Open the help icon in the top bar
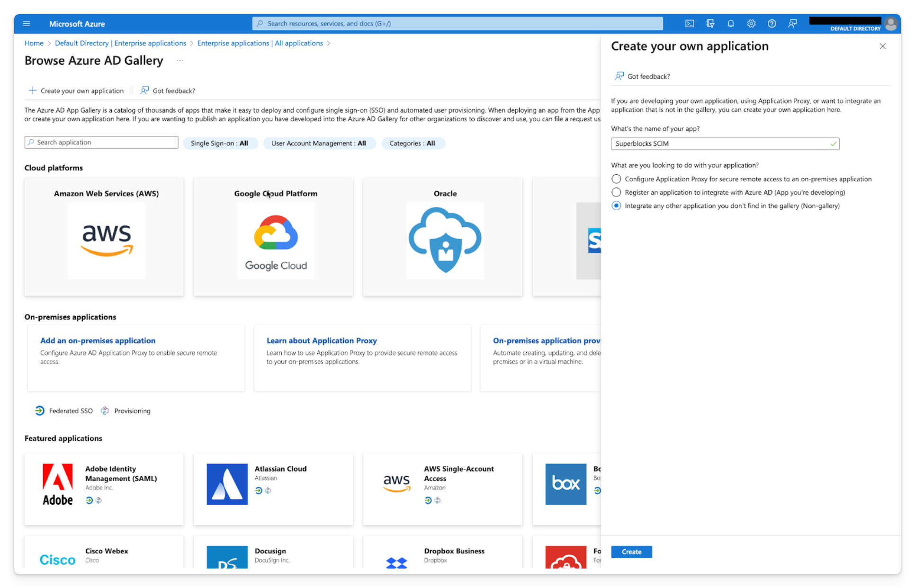The image size is (915, 588). [x=772, y=23]
